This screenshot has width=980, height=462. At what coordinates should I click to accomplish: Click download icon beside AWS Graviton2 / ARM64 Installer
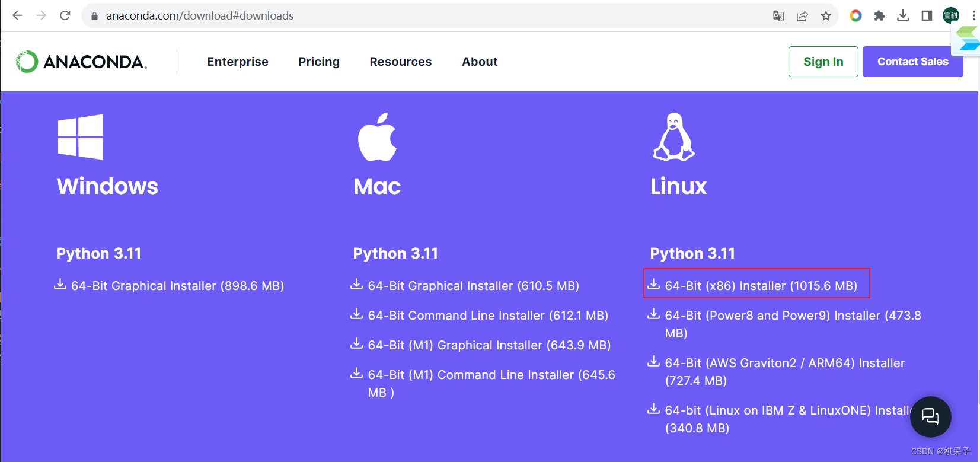coord(653,361)
